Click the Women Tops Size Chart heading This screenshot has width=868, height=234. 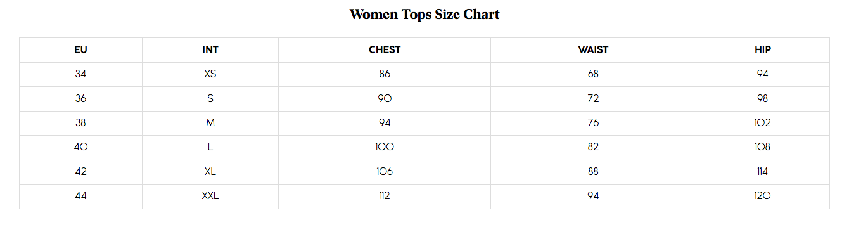[424, 14]
